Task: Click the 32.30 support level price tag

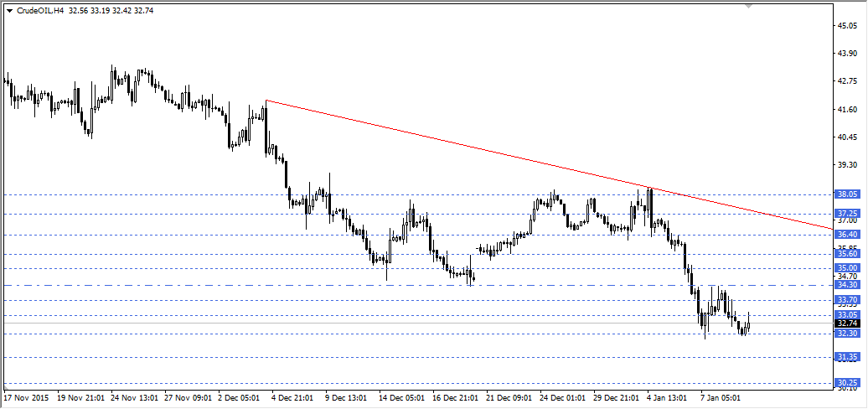Action: pos(847,334)
